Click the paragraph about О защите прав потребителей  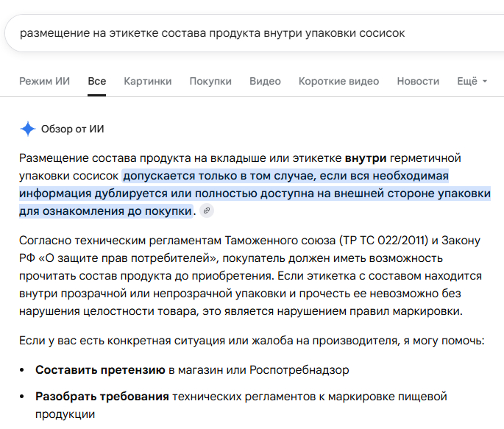(250, 276)
